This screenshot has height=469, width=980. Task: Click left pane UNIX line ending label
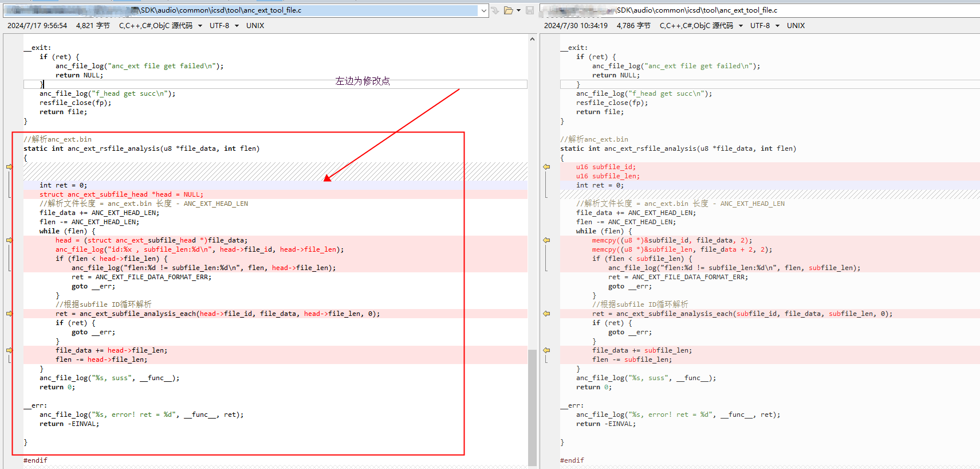[255, 26]
